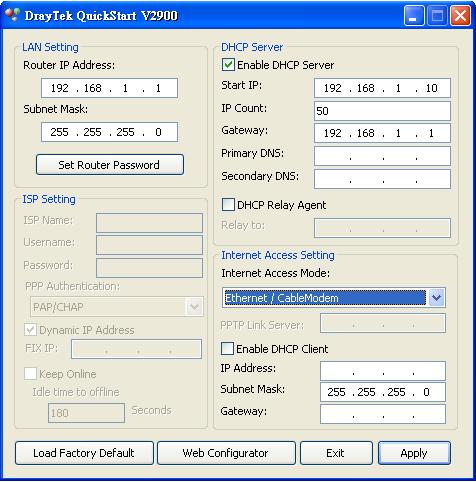Click the ISP Setting group label

point(49,199)
